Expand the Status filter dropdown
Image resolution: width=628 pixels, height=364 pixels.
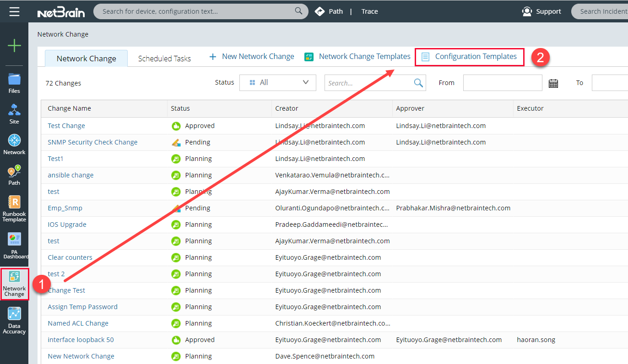[x=277, y=83]
